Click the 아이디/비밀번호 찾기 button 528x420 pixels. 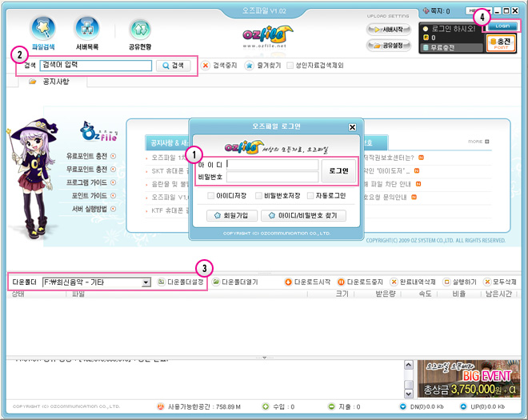(x=303, y=215)
